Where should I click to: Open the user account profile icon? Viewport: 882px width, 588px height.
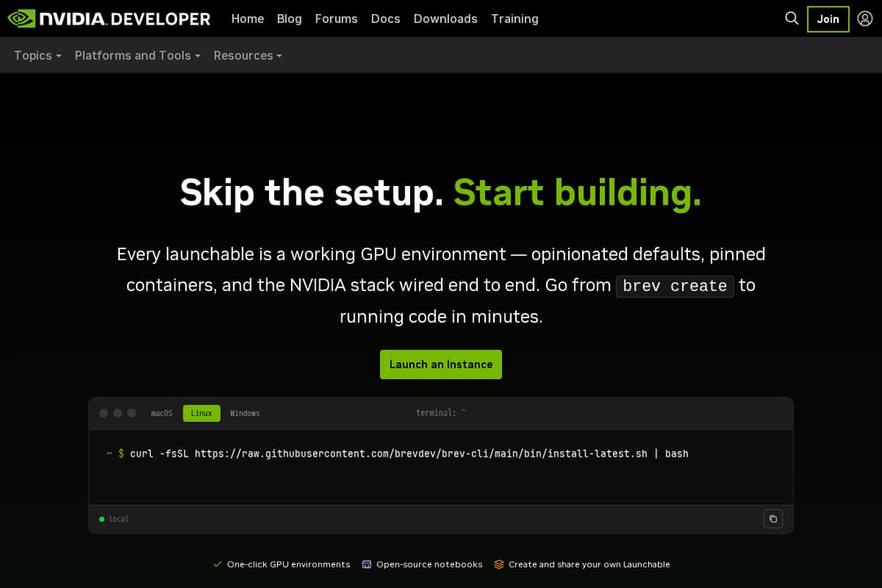pyautogui.click(x=864, y=19)
